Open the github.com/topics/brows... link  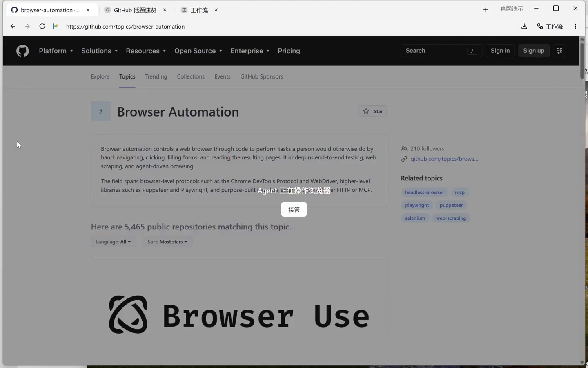point(444,159)
